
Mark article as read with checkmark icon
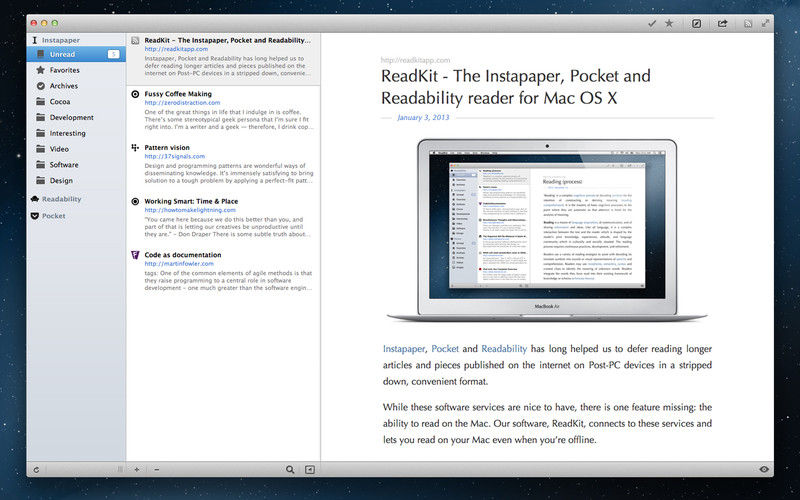(x=652, y=23)
